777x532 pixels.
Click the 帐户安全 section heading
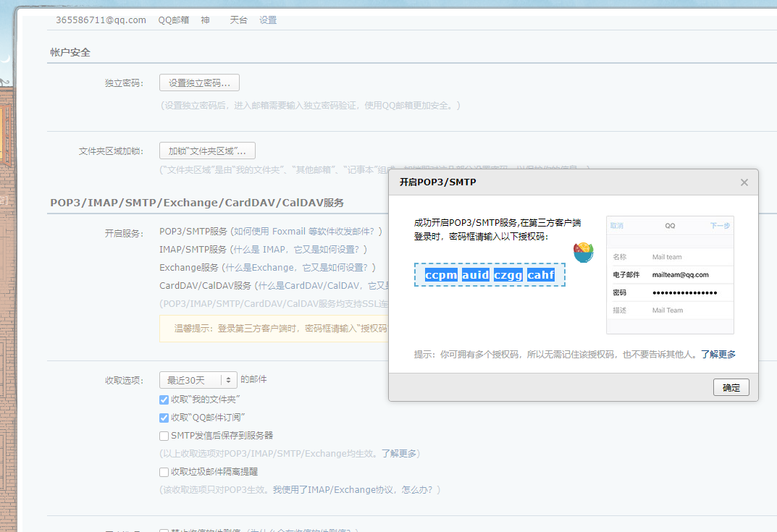(x=70, y=53)
